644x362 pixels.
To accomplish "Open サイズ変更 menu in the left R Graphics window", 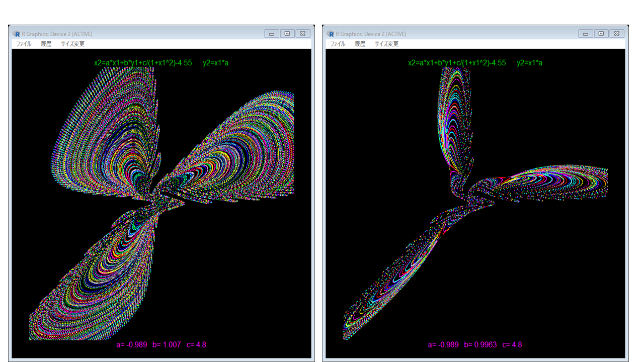I will [x=72, y=44].
